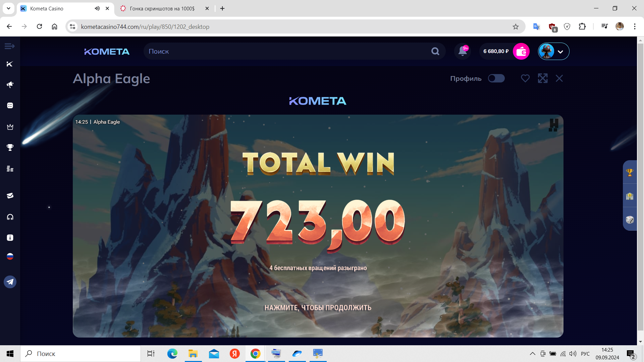
Task: Click the dice icon on right panel
Action: [630, 220]
